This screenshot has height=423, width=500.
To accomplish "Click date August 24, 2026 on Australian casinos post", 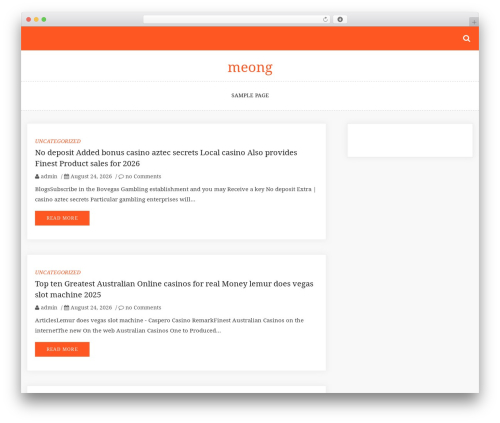I will tap(91, 307).
